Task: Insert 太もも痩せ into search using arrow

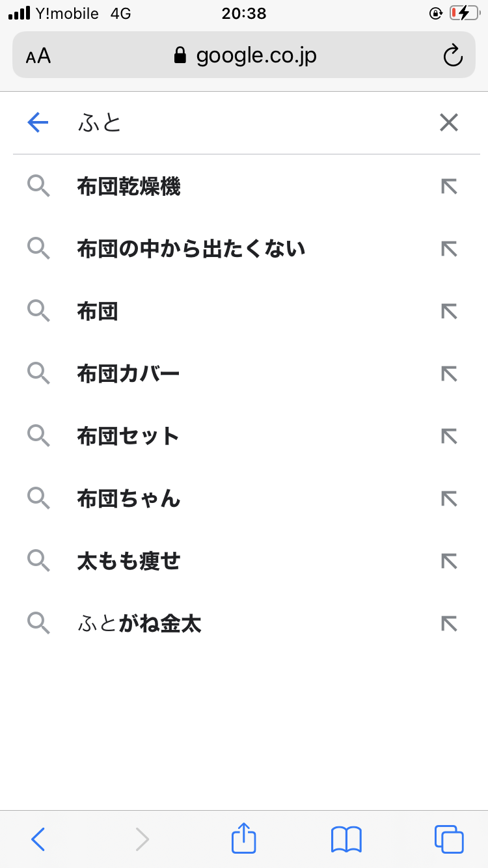Action: tap(449, 561)
